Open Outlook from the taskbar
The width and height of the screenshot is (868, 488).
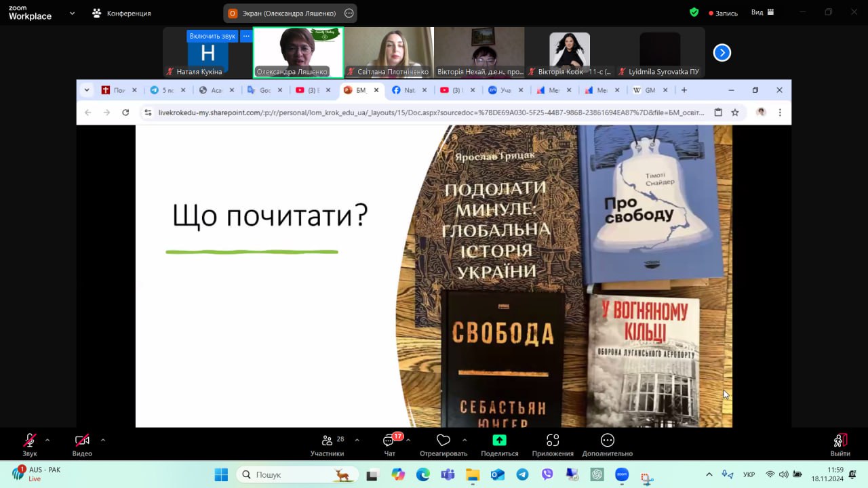tap(497, 474)
